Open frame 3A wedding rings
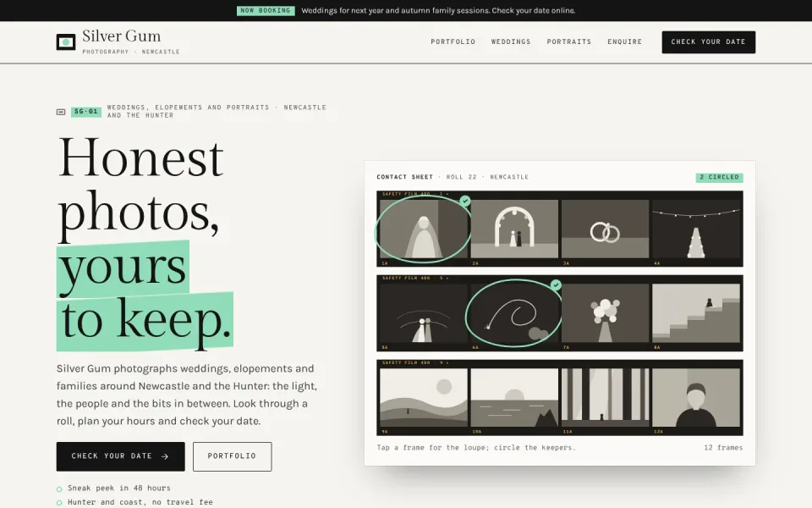Image resolution: width=812 pixels, height=508 pixels. 605,229
